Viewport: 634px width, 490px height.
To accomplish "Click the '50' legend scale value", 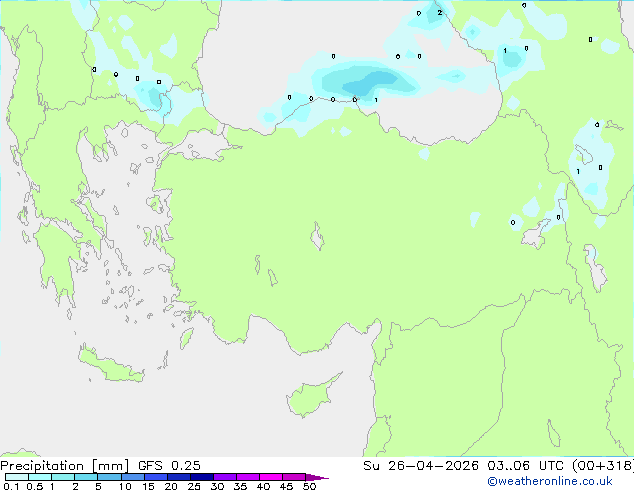I will click(x=309, y=486).
